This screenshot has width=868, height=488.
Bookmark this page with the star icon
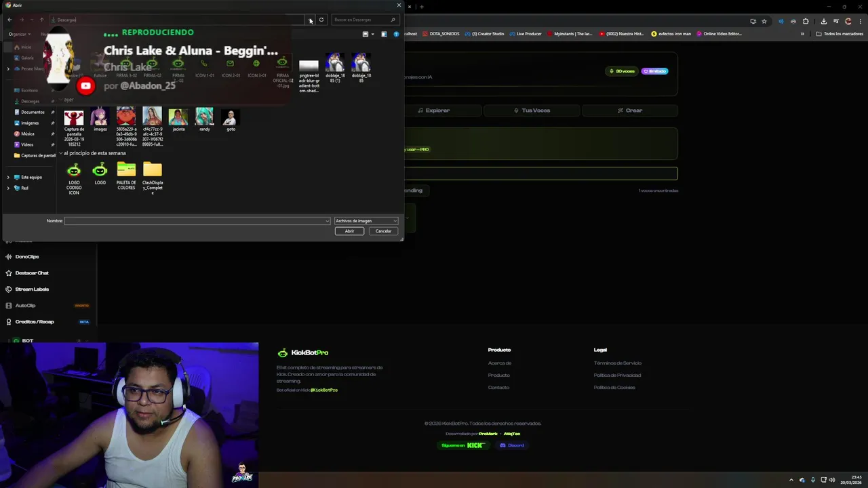point(764,21)
